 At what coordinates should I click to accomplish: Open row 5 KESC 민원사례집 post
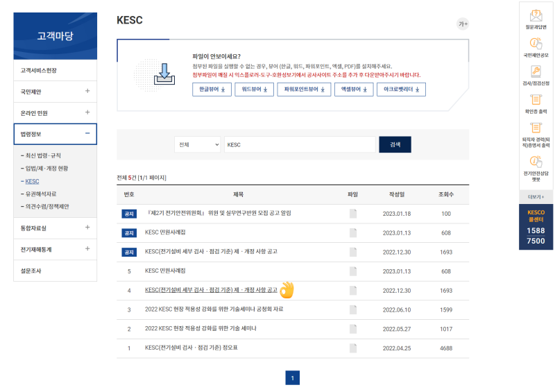165,271
